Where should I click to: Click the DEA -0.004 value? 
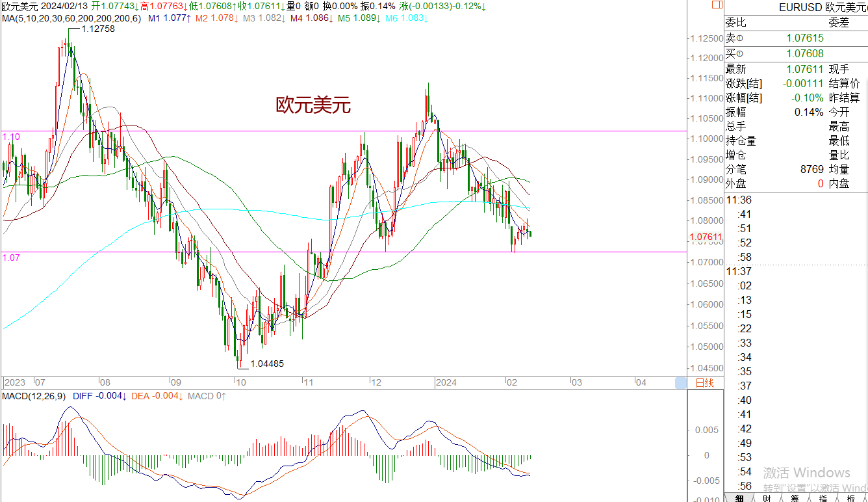158,396
